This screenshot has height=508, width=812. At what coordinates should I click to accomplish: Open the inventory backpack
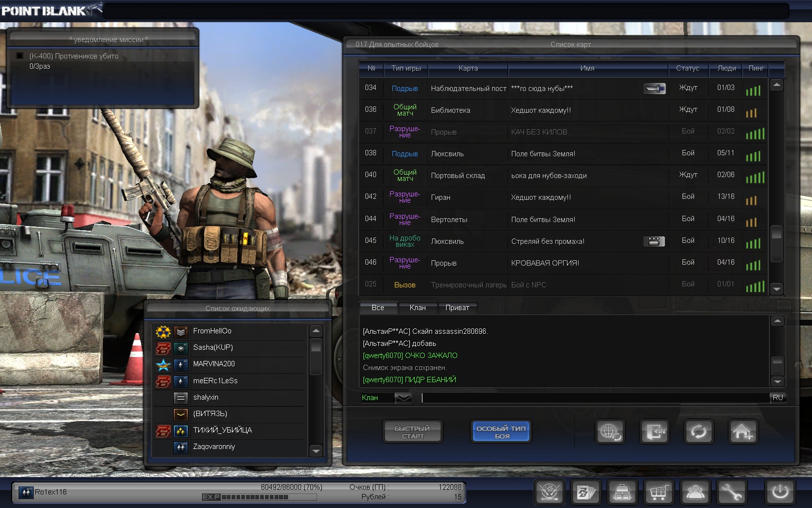click(x=622, y=493)
